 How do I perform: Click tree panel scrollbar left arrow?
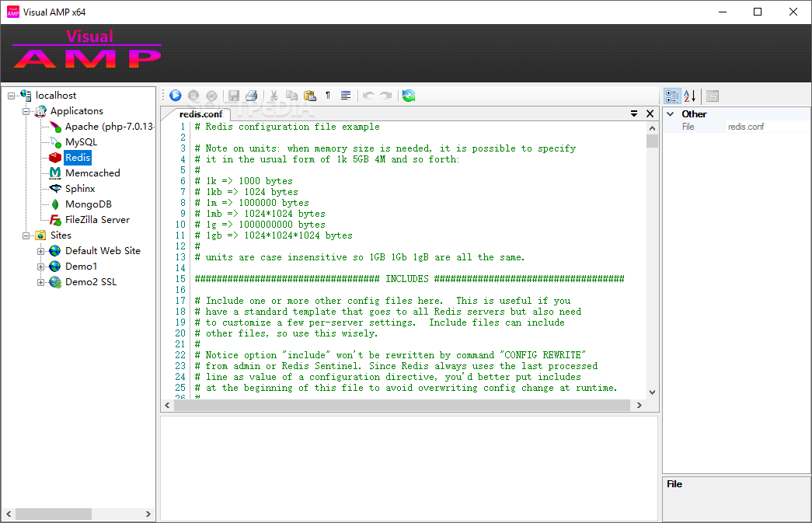(9, 514)
